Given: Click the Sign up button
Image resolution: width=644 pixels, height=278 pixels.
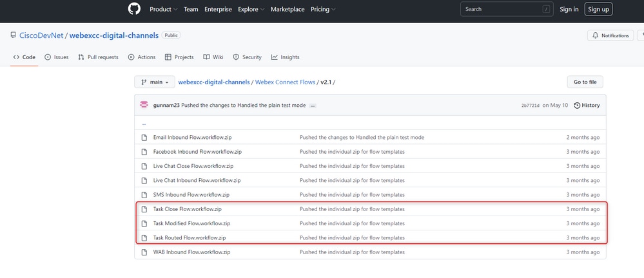Looking at the screenshot, I should 598,10.
